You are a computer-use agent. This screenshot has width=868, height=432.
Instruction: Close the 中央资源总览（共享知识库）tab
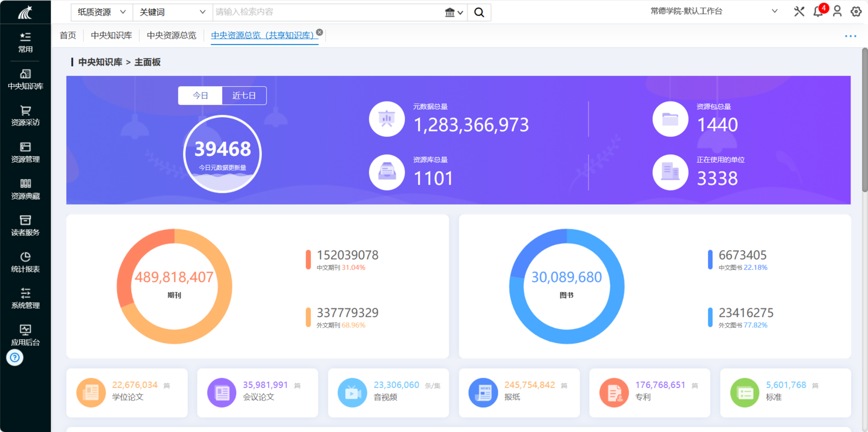pos(320,33)
